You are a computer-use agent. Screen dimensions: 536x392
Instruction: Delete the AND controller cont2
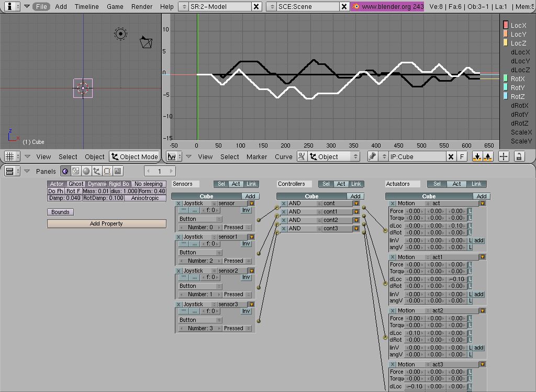click(x=283, y=220)
